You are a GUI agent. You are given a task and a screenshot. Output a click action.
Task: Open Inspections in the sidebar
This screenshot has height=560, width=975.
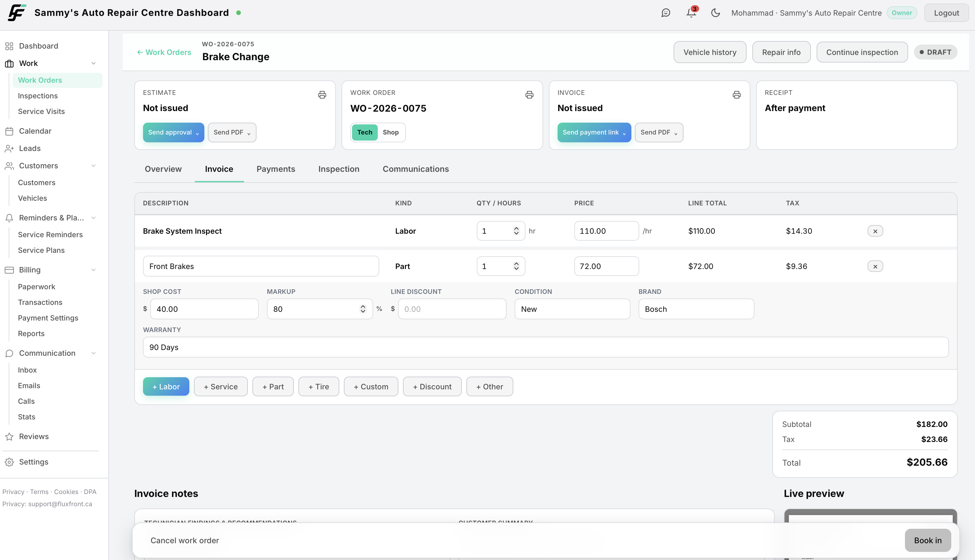click(x=38, y=96)
